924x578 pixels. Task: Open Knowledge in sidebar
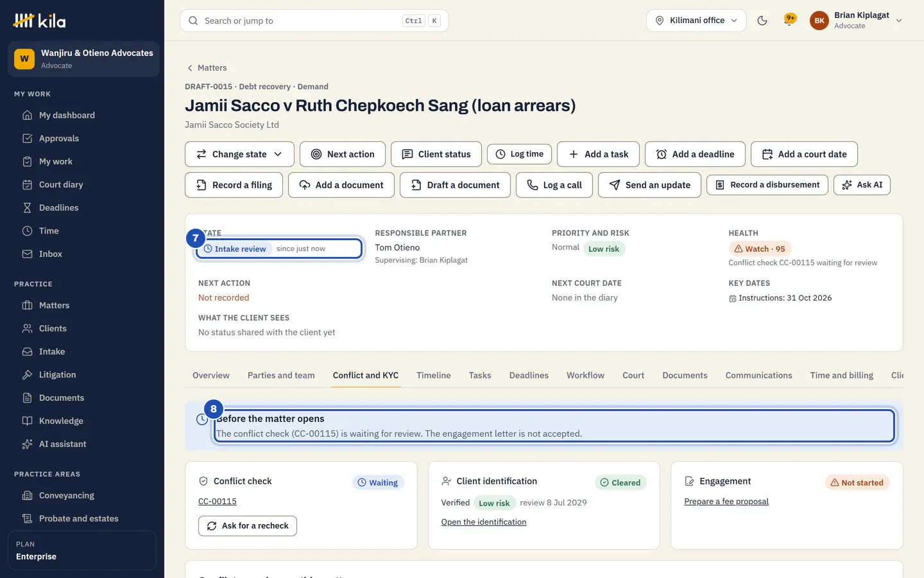click(82, 421)
